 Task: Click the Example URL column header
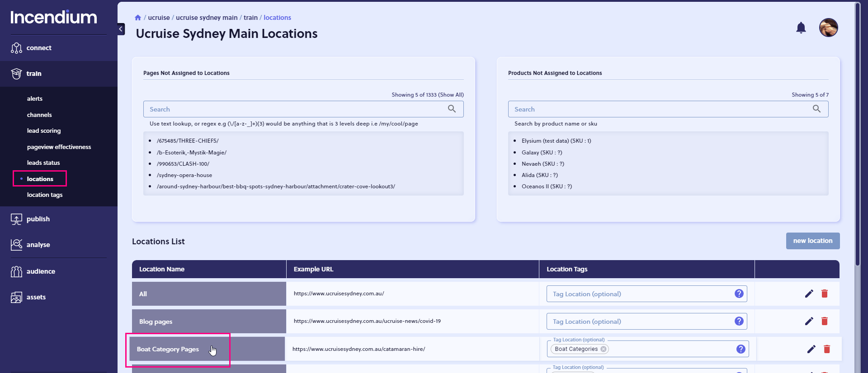coord(413,269)
